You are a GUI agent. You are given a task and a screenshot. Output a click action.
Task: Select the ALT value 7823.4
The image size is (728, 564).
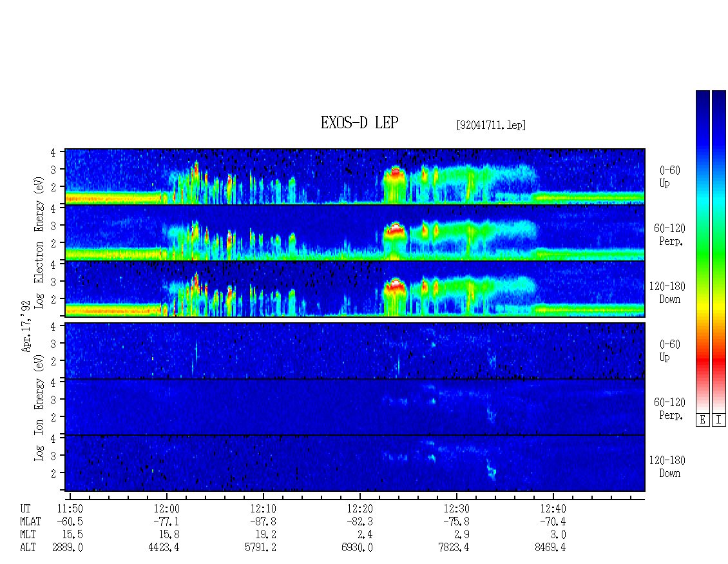pyautogui.click(x=454, y=548)
